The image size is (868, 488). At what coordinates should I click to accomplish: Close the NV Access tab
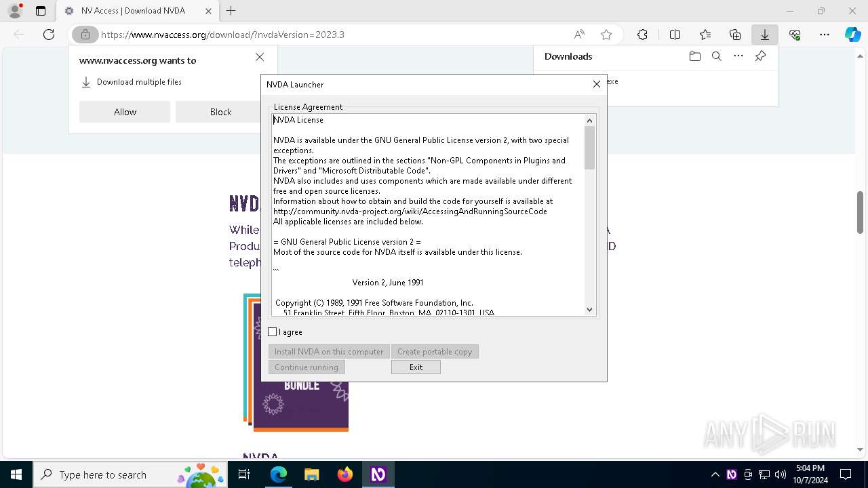click(208, 11)
